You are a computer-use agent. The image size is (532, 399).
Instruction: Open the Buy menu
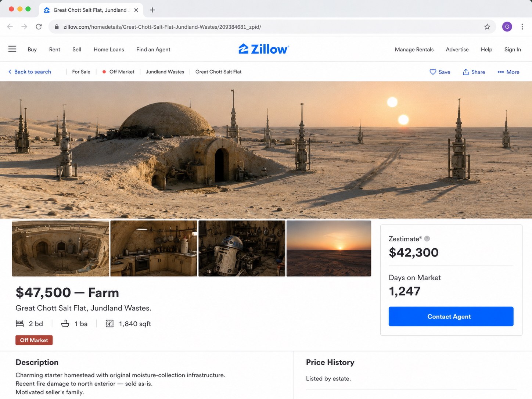(x=32, y=49)
